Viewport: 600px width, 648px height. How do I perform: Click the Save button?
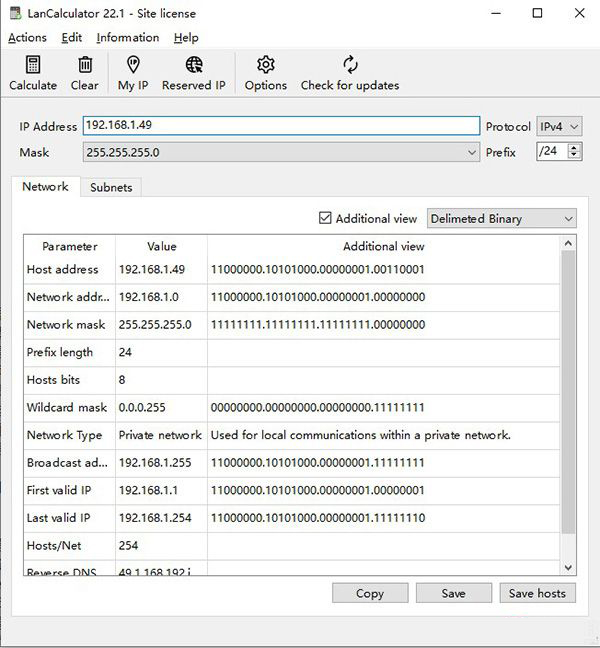[x=454, y=593]
